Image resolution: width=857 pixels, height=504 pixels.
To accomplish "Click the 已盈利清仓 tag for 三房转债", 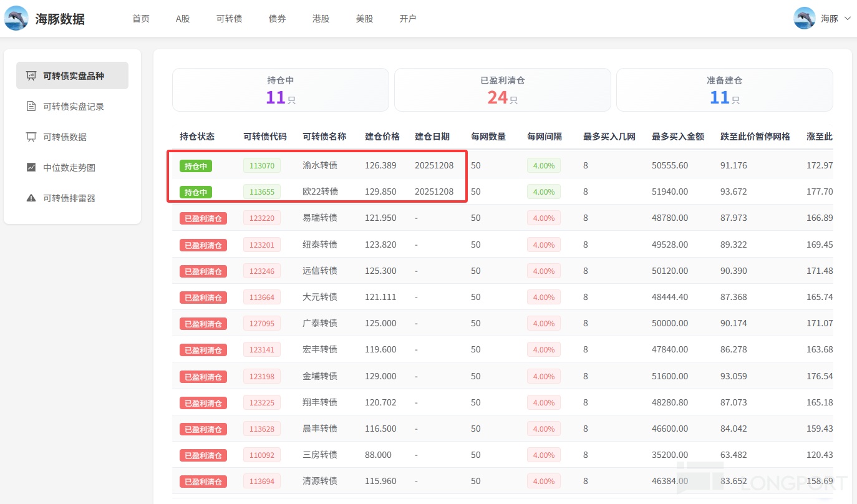I will click(203, 455).
